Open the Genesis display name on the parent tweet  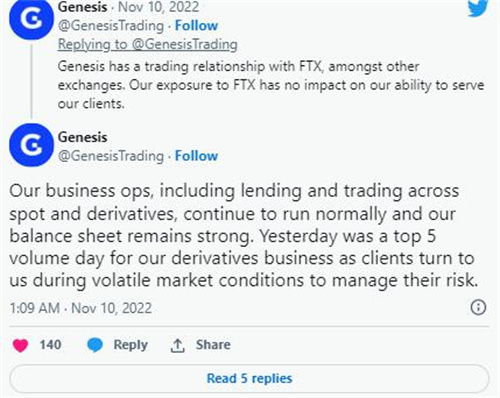pyautogui.click(x=83, y=7)
